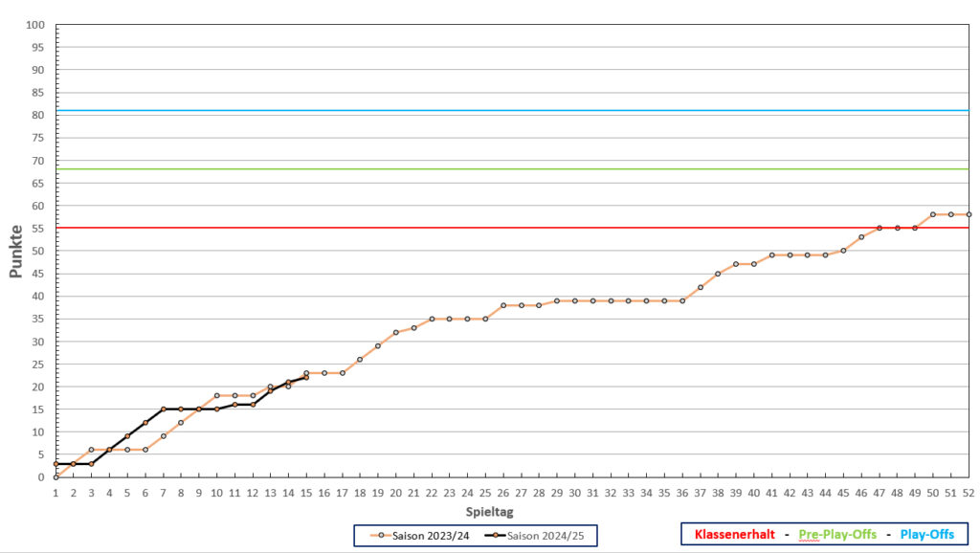Select the 2024/25 data point at Spieltag 7
Image resolution: width=980 pixels, height=553 pixels.
coord(163,409)
